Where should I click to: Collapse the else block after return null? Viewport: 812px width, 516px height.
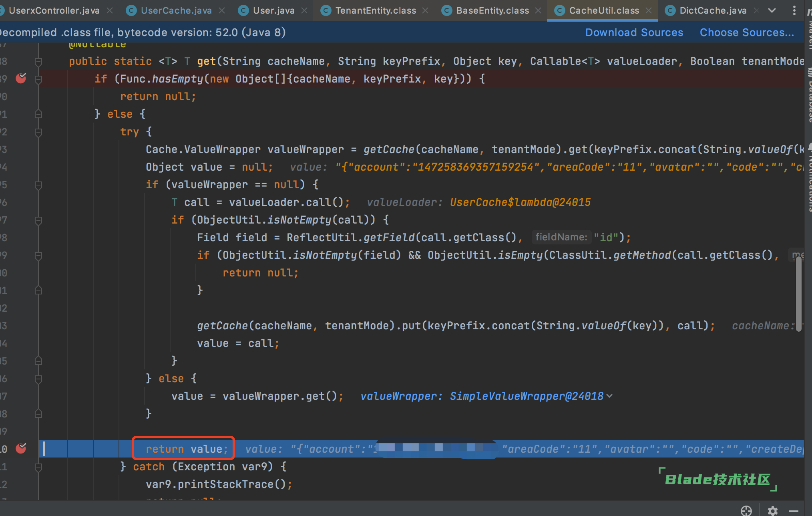[38, 115]
